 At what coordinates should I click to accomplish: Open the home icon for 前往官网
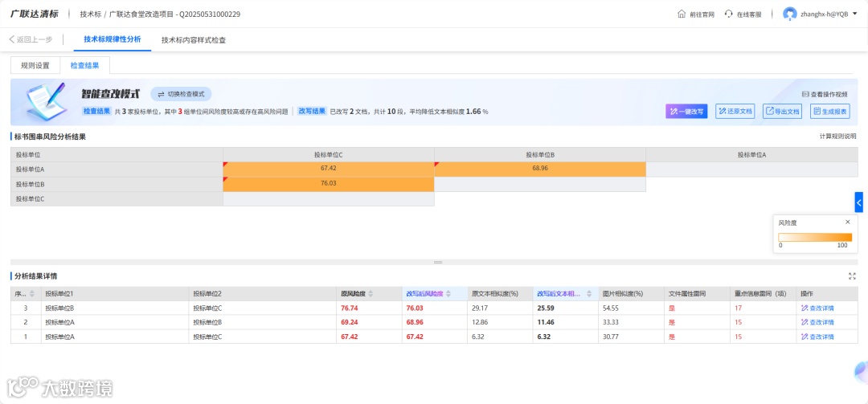[x=682, y=14]
